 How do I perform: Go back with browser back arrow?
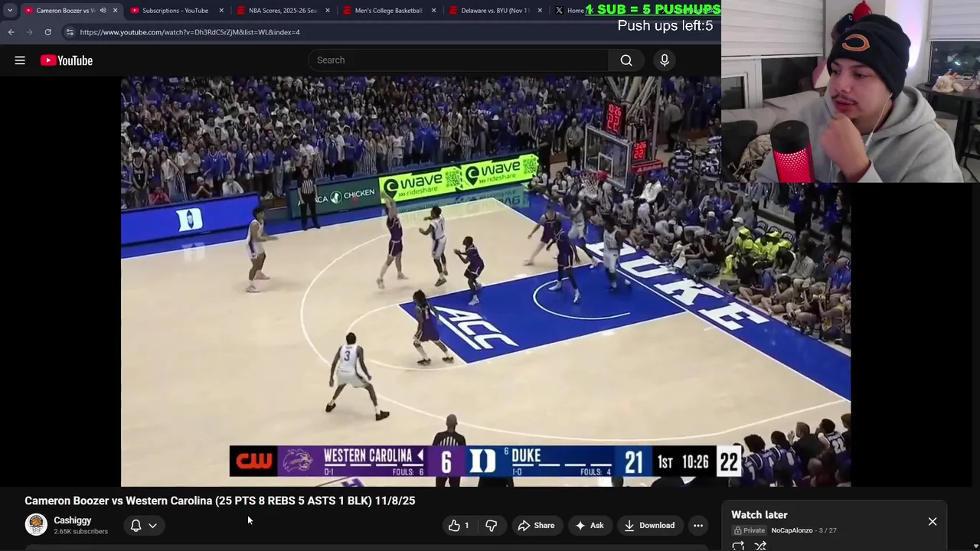[11, 32]
